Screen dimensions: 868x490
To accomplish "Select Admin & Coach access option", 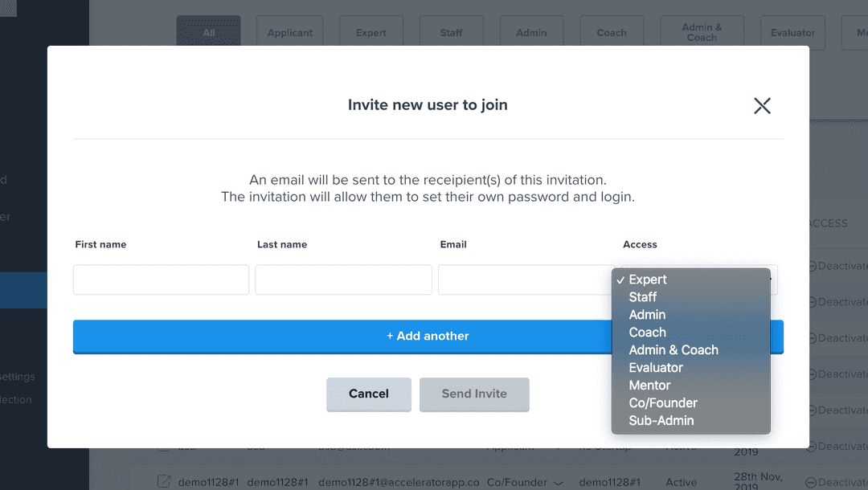I will pos(674,350).
